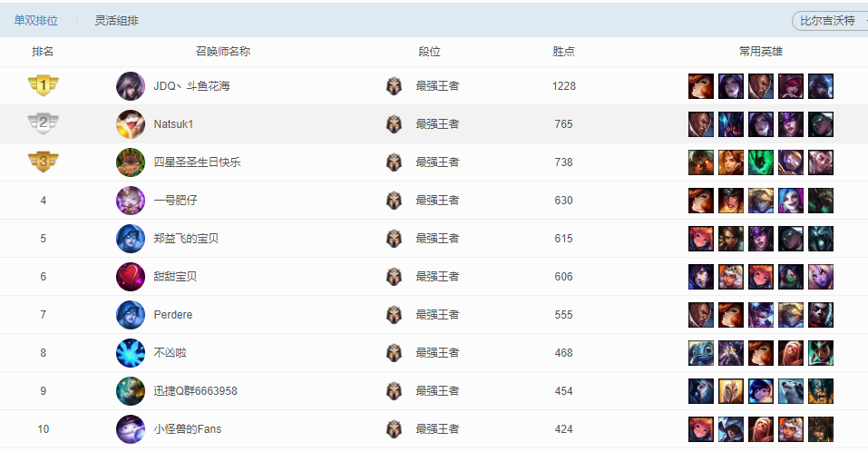Switch to the 单双排位 tab
Viewport: 868px width, 452px height.
[36, 21]
